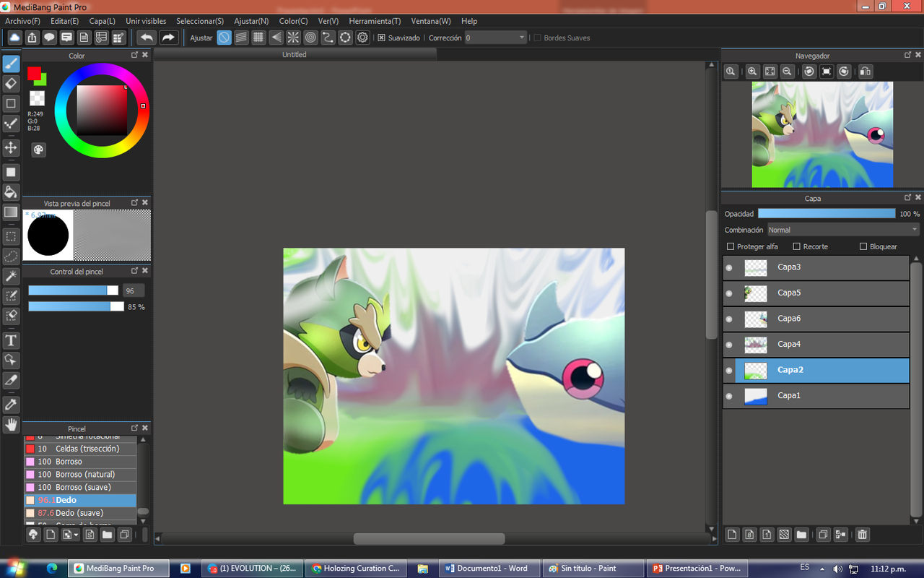The width and height of the screenshot is (924, 578).
Task: Delete layer with trash icon
Action: point(862,535)
